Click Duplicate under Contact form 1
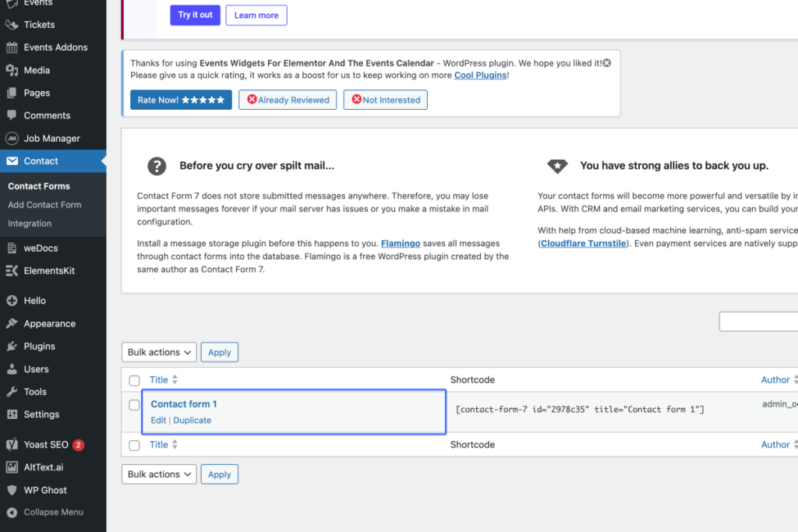Viewport: 798px width, 532px height. pyautogui.click(x=192, y=420)
